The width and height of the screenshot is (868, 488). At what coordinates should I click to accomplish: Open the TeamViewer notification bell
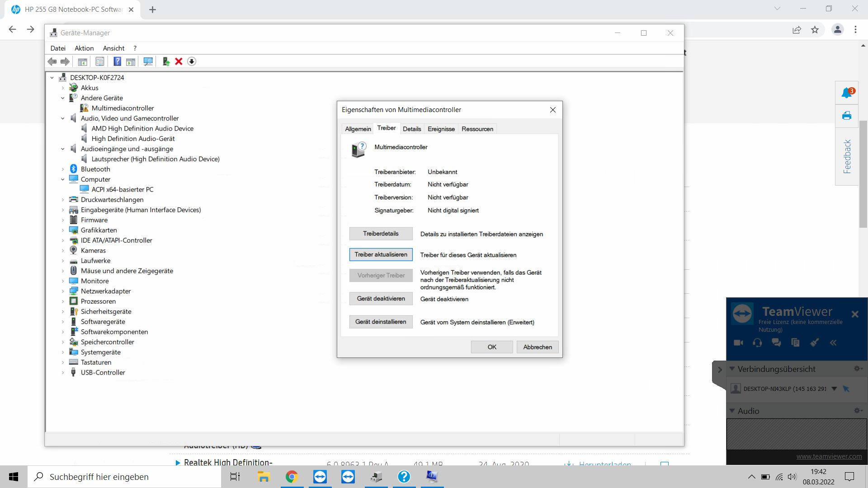tap(847, 93)
